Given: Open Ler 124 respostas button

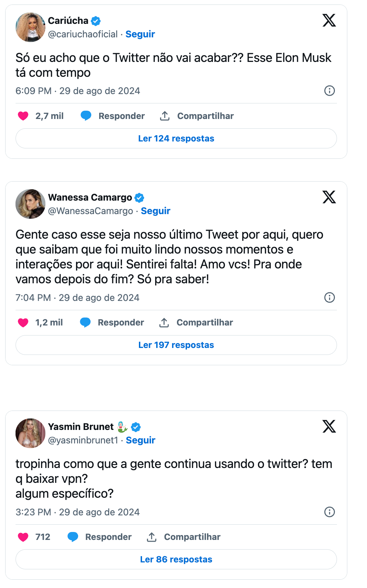Looking at the screenshot, I should [176, 138].
